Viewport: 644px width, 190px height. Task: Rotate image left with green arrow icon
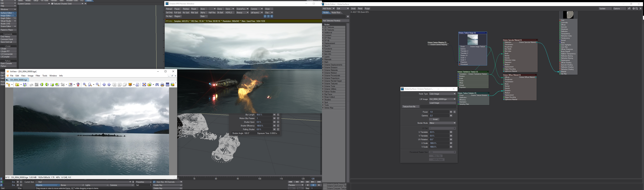click(x=42, y=85)
